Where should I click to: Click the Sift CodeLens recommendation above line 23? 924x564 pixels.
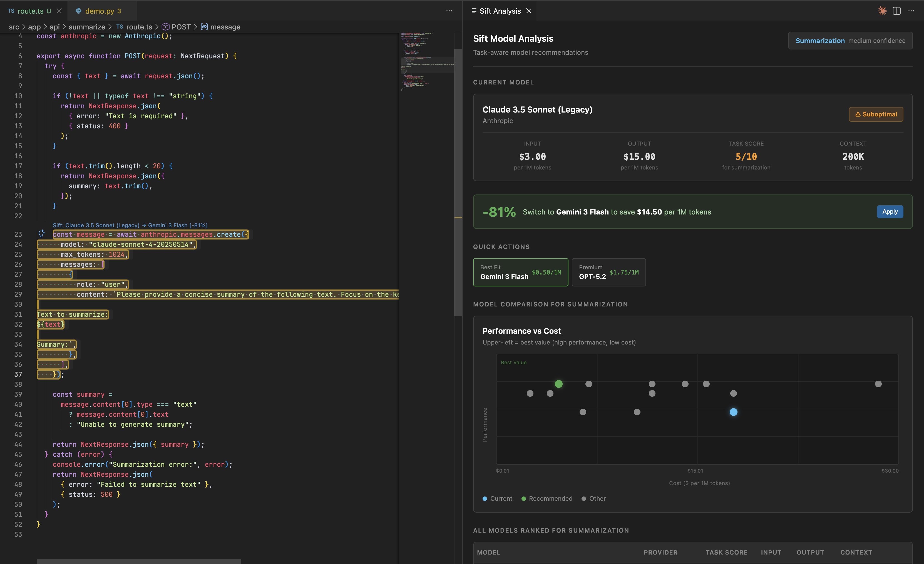130,225
